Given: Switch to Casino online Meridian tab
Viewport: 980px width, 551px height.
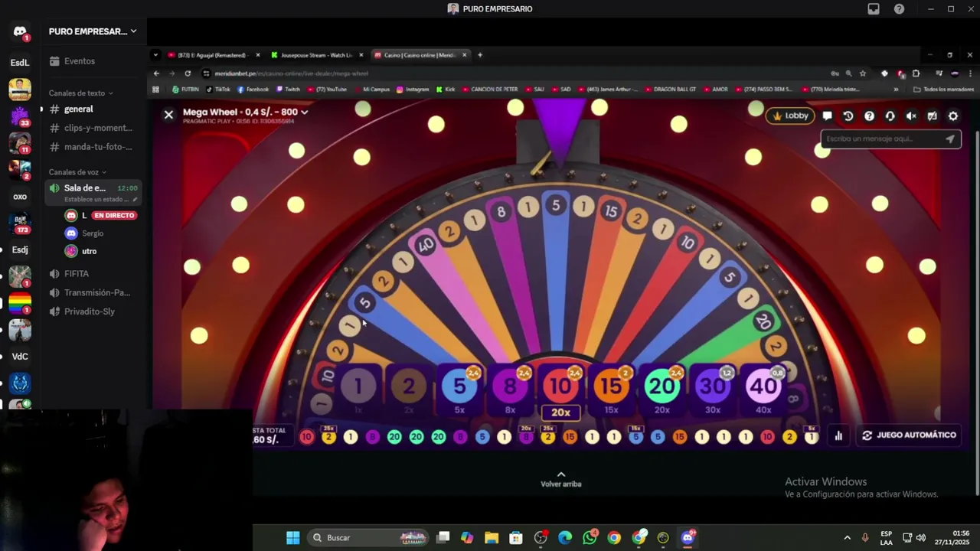Looking at the screenshot, I should coord(419,55).
